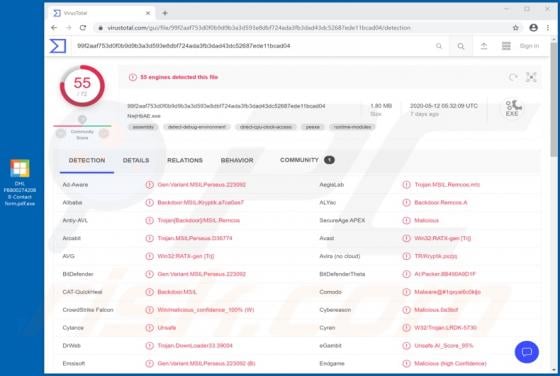Click the eGambit vendor name
Screen dimensions: 560x376
[330, 346]
